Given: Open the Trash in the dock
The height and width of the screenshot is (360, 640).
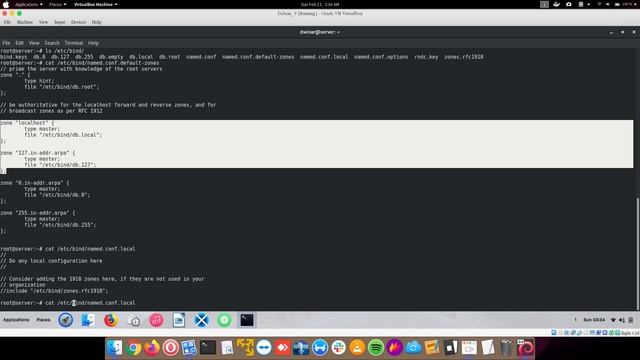Looking at the screenshot, I should [506, 348].
